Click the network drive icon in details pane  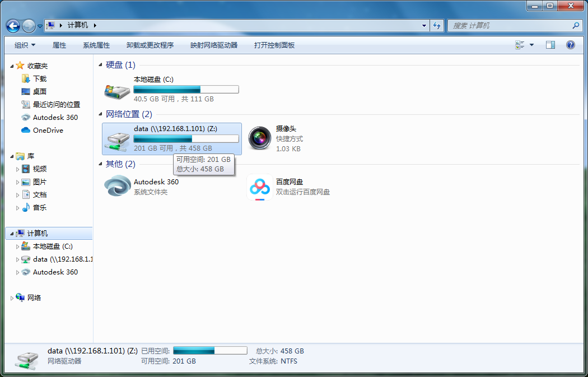pyautogui.click(x=27, y=361)
